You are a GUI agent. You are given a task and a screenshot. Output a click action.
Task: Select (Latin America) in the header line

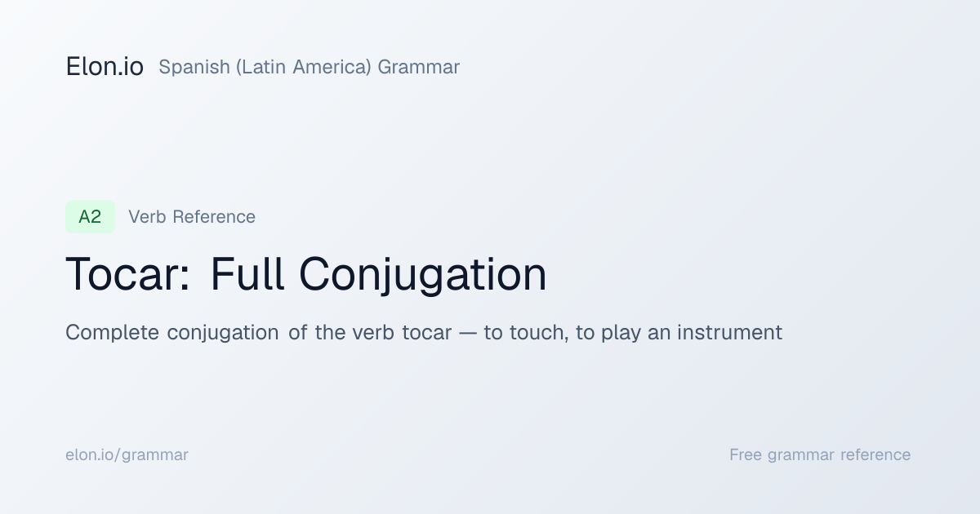pyautogui.click(x=304, y=68)
